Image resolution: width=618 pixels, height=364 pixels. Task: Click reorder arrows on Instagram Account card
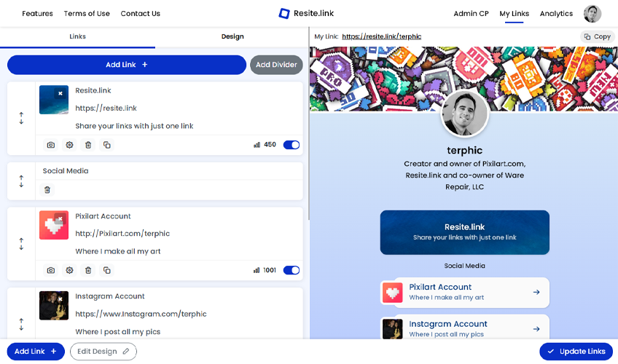click(x=21, y=324)
